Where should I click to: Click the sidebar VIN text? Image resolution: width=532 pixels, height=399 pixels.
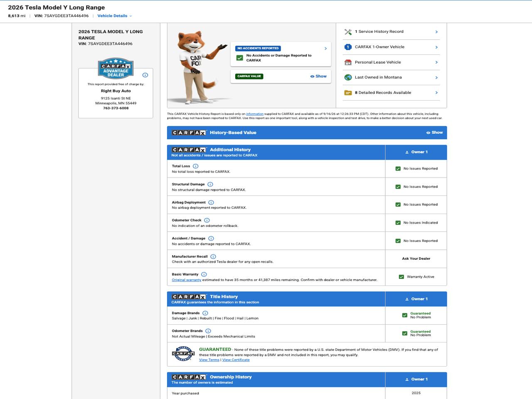[x=106, y=44]
